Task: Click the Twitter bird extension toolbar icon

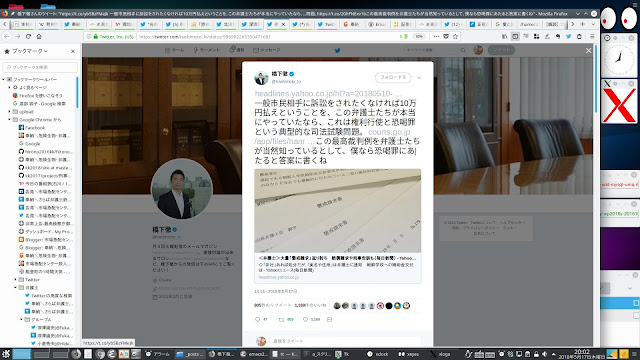Action: tap(568, 36)
